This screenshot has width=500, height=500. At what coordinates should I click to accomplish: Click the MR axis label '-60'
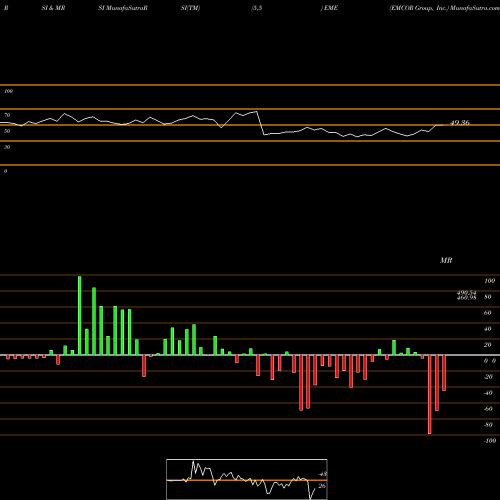(488, 409)
